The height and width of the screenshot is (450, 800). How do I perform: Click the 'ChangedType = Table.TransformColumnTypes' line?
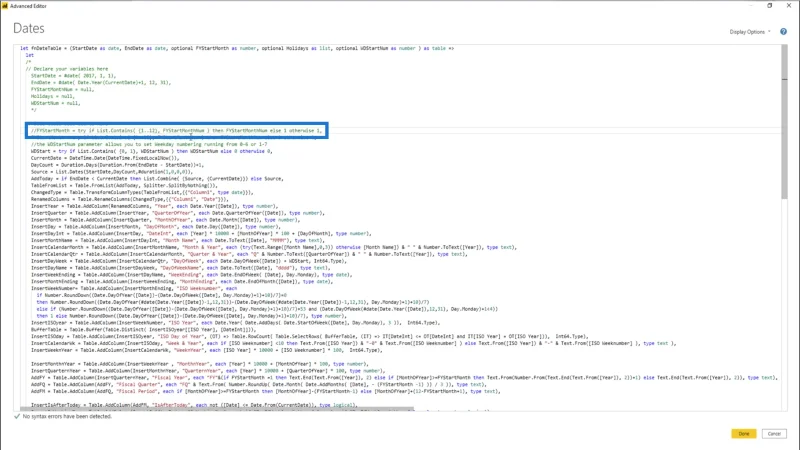(142, 192)
